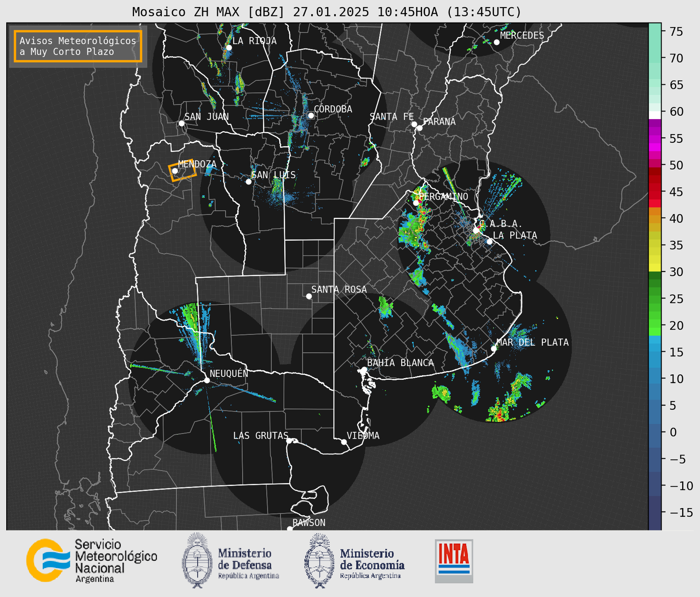Click the PERGAMINO city marker
The image size is (700, 597).
(x=416, y=203)
